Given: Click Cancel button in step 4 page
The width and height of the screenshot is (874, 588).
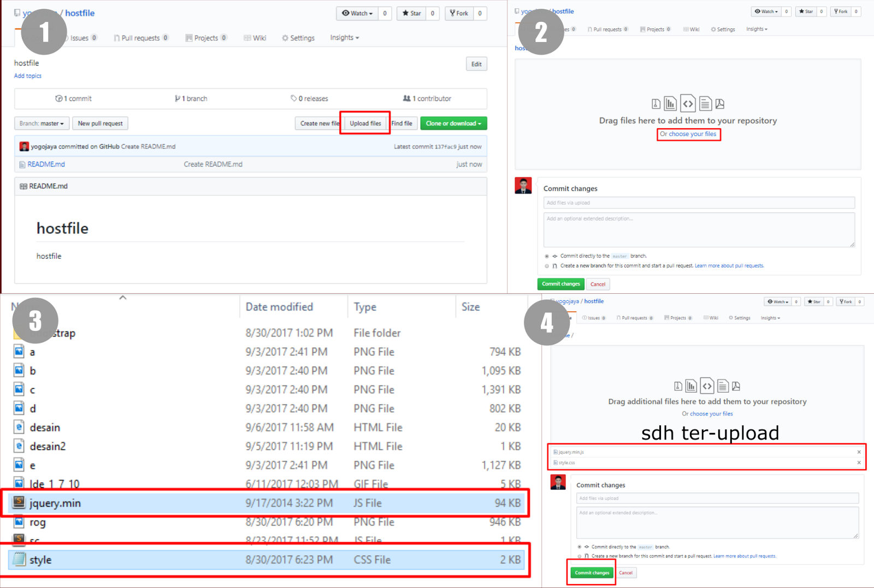Looking at the screenshot, I should pos(626,573).
